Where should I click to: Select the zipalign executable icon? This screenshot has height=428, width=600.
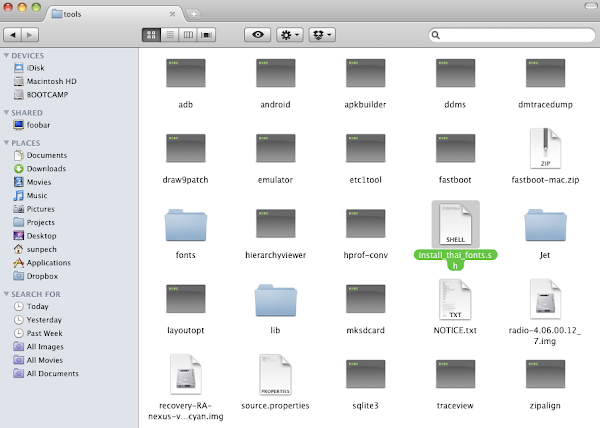pos(545,374)
